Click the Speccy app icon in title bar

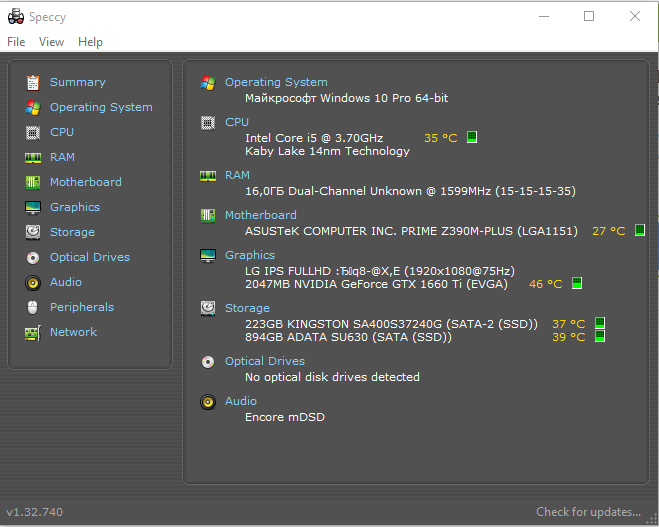[16, 16]
